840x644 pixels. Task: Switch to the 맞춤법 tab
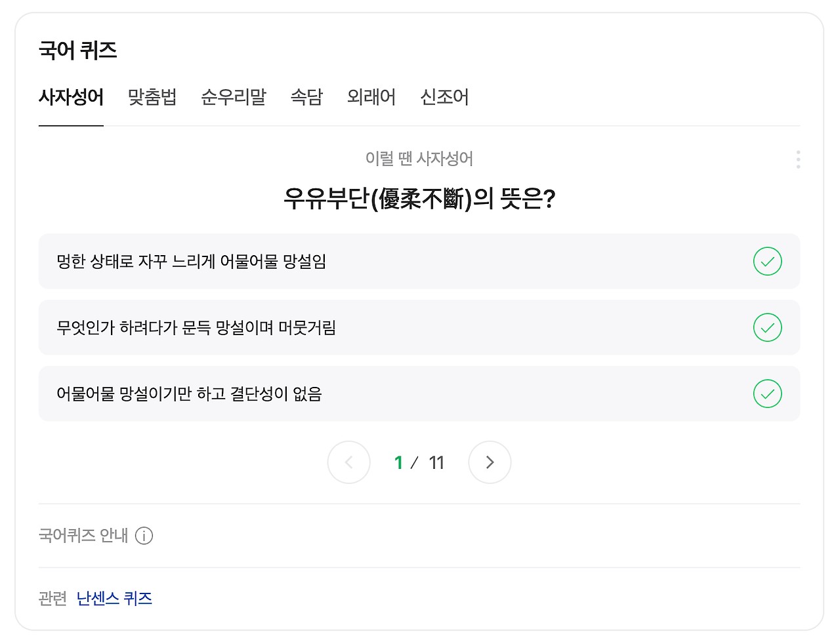point(152,97)
